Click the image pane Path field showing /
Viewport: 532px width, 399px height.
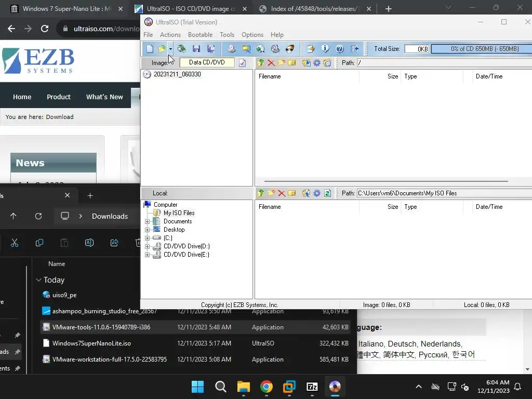pos(444,63)
